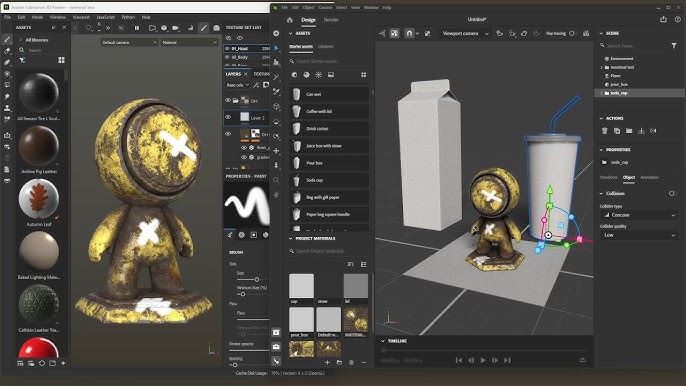The image size is (686, 386).
Task: Select the Environment item in Scene
Action: point(622,58)
